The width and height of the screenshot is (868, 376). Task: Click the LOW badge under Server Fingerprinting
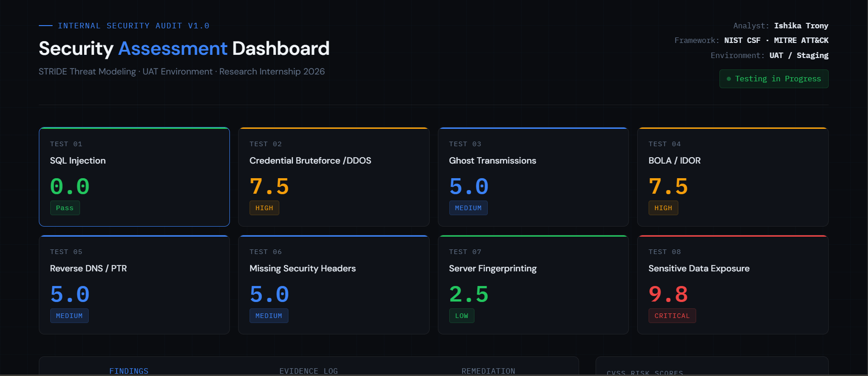pos(462,316)
